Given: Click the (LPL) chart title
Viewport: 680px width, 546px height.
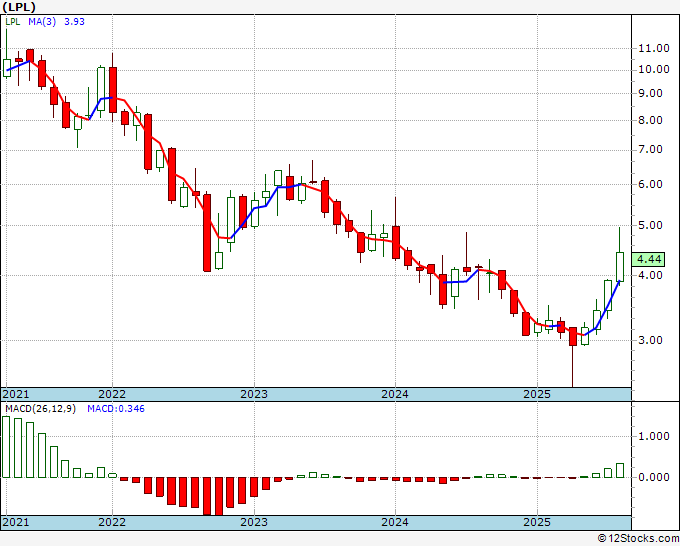Looking at the screenshot, I should point(19,7).
